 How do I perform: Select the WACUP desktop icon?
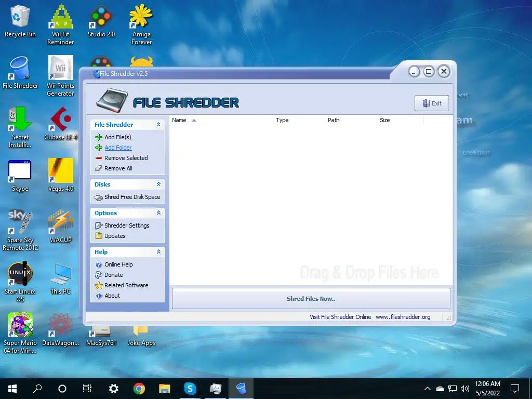click(61, 227)
